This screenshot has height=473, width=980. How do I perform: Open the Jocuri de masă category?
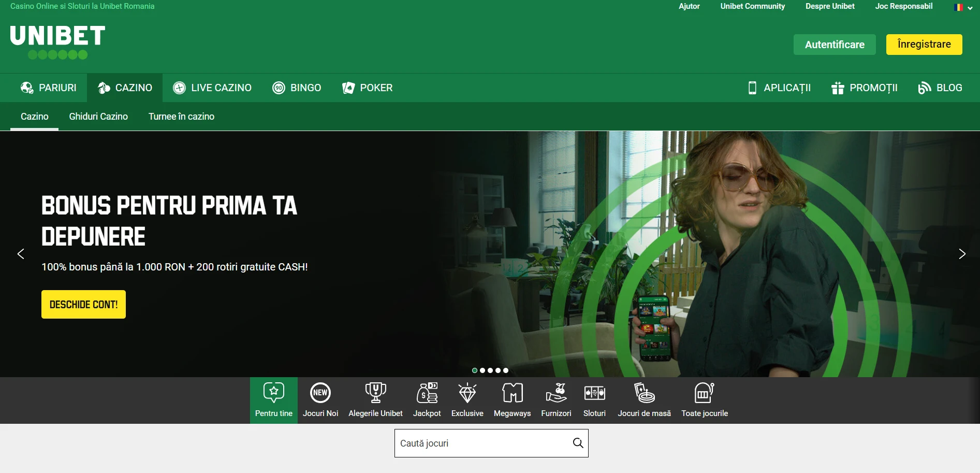645,400
